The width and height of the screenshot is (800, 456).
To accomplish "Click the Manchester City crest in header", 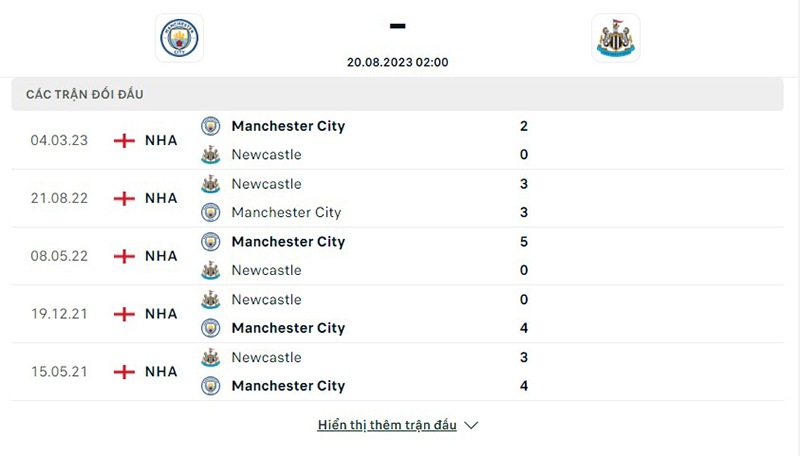I will pos(180,38).
